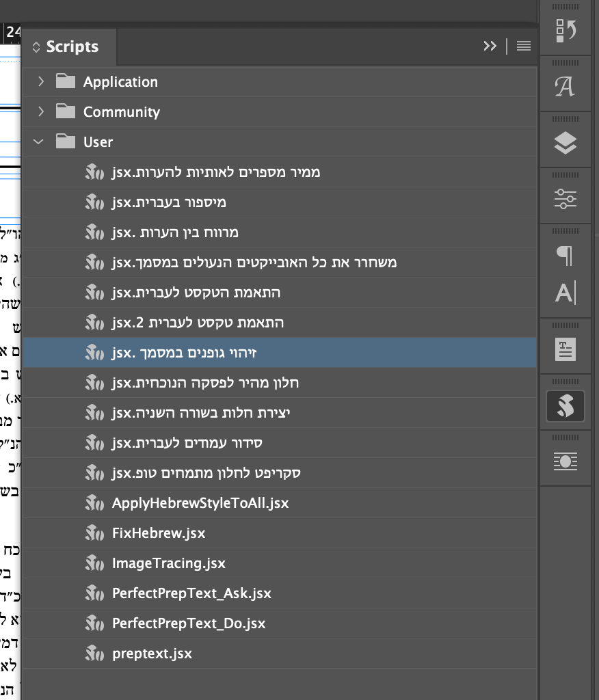Open the Text Wrap panel icon
Viewport: 599px width, 700px height.
565,461
